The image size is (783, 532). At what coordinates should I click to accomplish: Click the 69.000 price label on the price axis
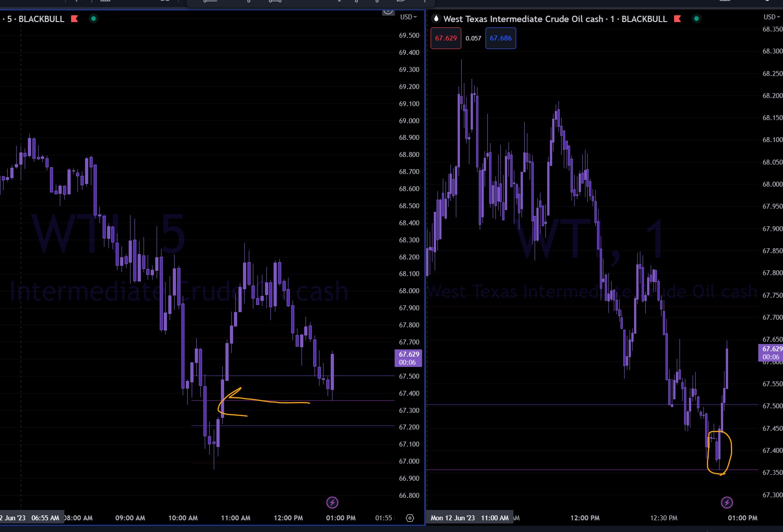pyautogui.click(x=409, y=121)
